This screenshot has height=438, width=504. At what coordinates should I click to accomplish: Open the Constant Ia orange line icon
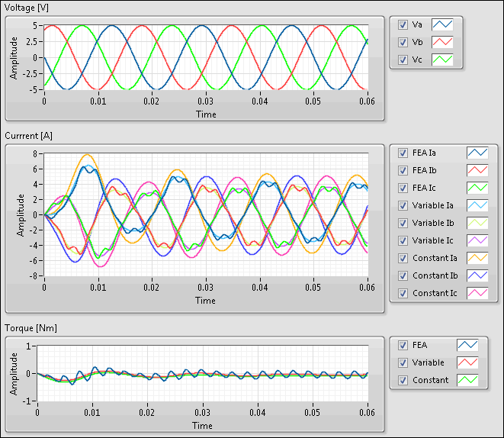[x=477, y=258]
